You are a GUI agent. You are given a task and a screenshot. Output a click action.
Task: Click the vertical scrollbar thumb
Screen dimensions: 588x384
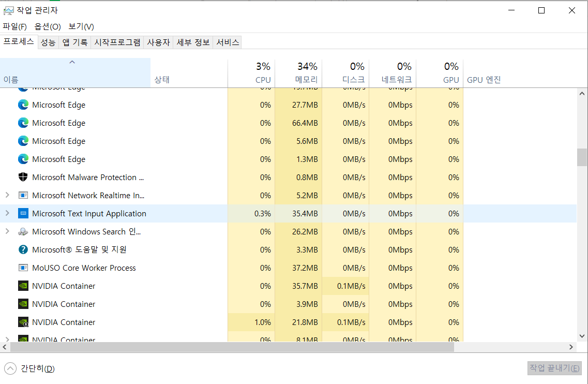click(582, 157)
